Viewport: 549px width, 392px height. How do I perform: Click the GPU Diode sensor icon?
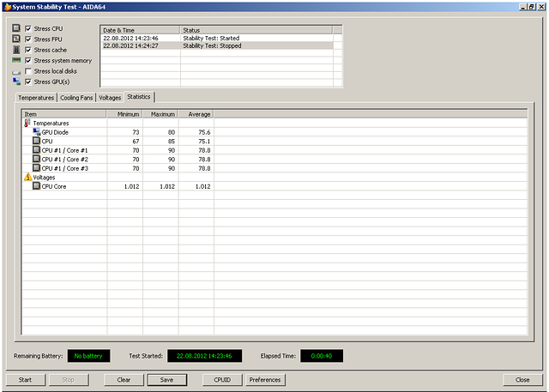(x=36, y=132)
